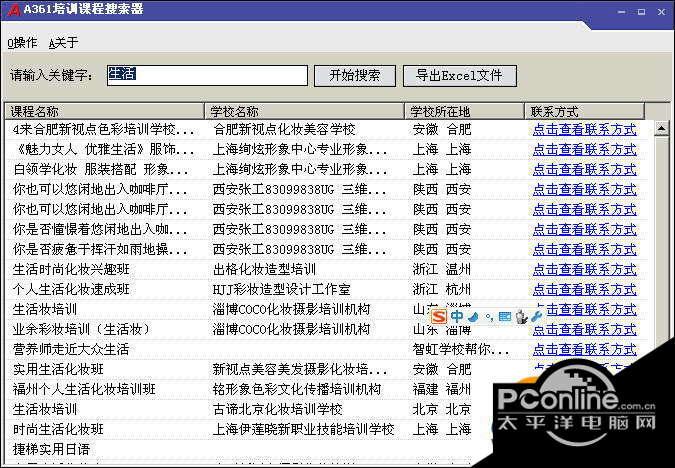
Task: Open contact link for 4来合肥新视点色彩培训学校 row
Action: coord(585,130)
